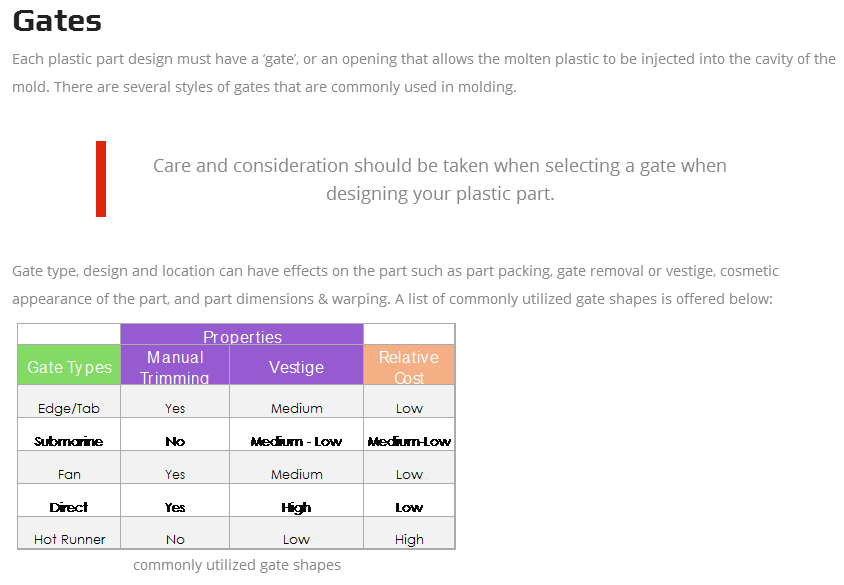Screen dimensions: 844x585
Task: Click the Submarine gate type cell
Action: pyautogui.click(x=69, y=434)
